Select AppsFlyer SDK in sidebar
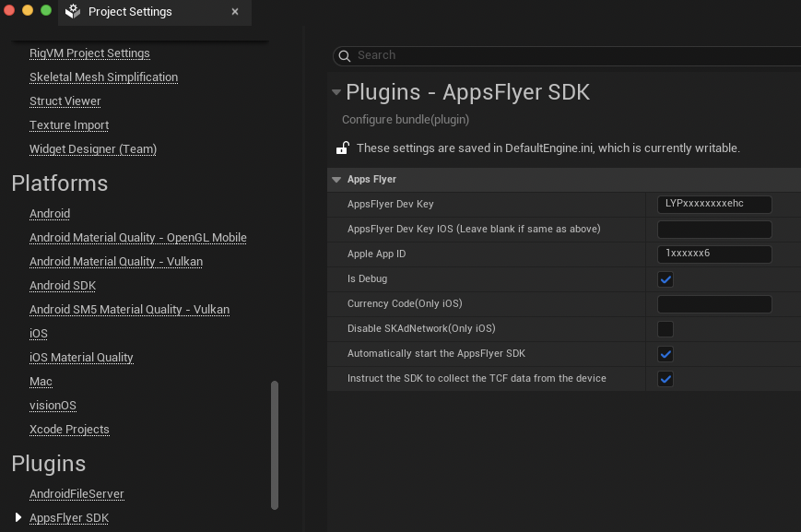 click(x=69, y=518)
